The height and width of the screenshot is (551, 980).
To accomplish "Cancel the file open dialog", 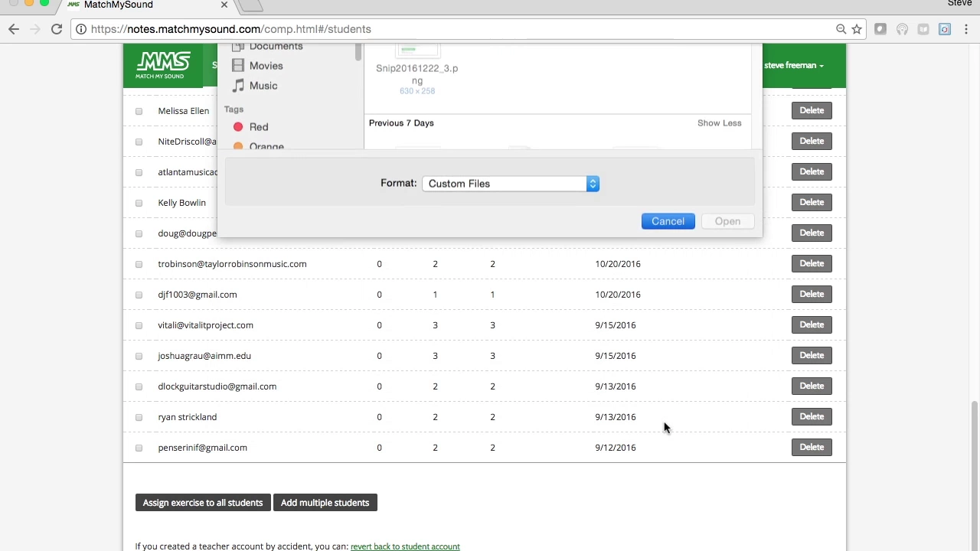I will point(668,221).
